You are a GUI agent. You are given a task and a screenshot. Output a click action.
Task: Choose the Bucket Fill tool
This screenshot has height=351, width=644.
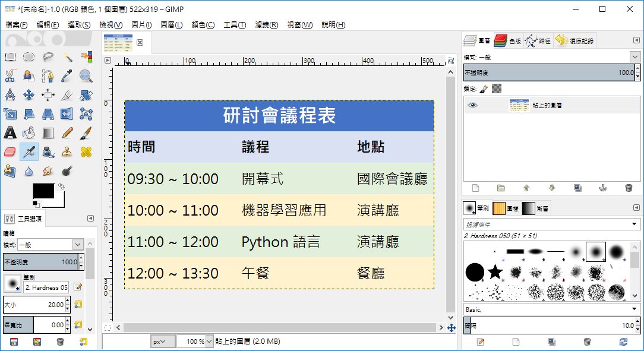tap(29, 132)
